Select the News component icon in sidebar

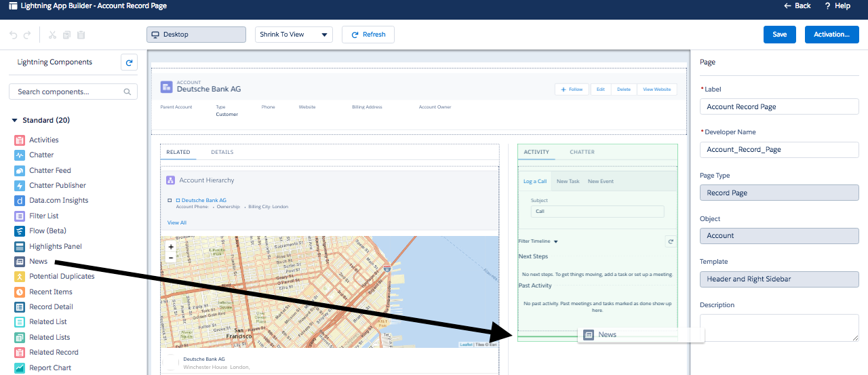click(20, 261)
